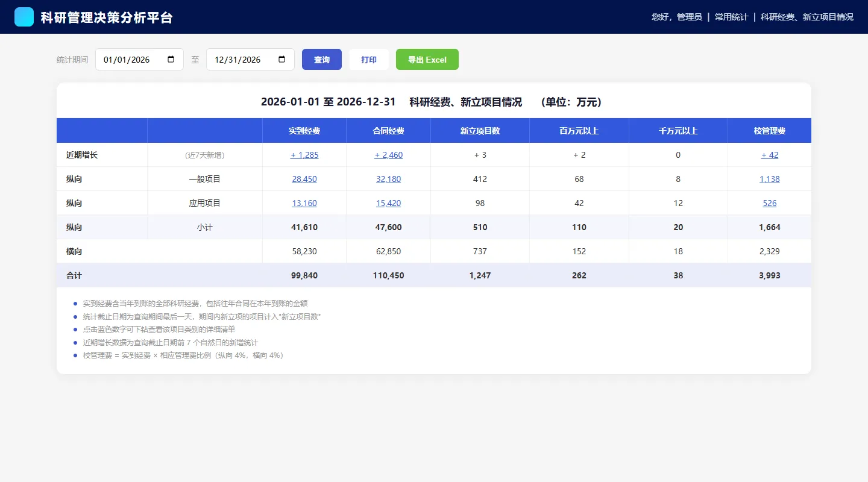Click the note starting with 点击蓝色数字可下钻

pyautogui.click(x=159, y=330)
